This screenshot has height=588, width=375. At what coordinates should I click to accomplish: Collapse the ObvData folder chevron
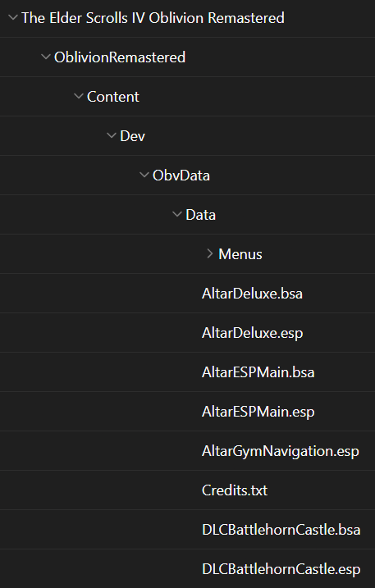(x=144, y=175)
